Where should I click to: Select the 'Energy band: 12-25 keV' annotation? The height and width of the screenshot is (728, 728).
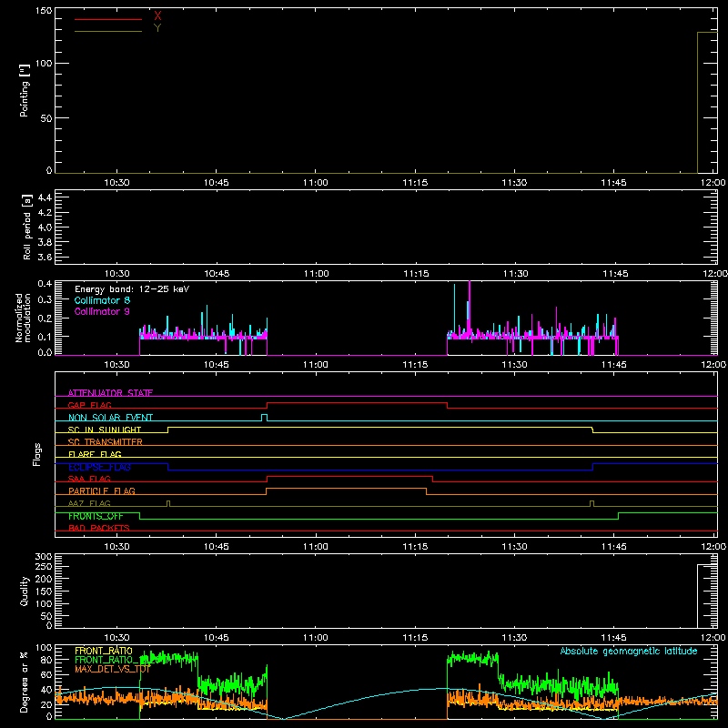[x=132, y=289]
